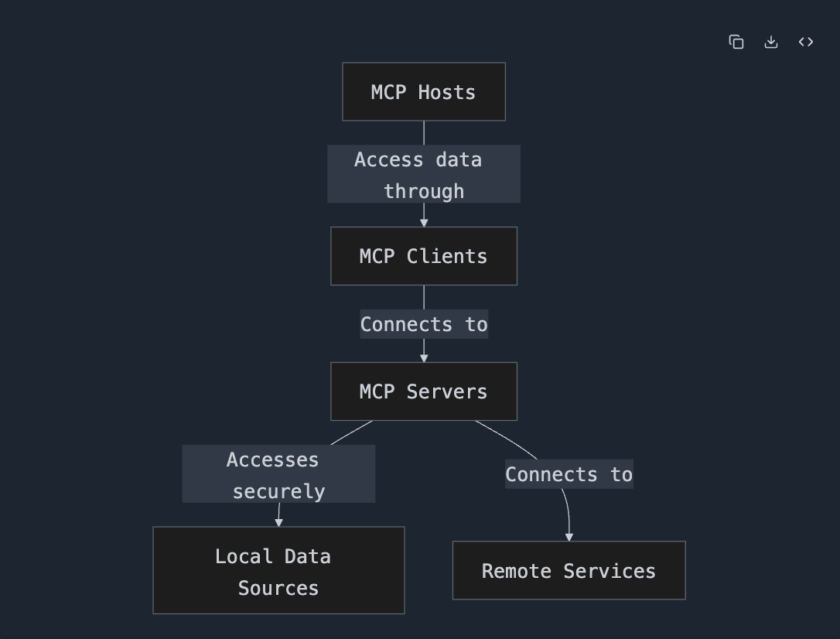Click the arrowhead entering Local Data Sources
The width and height of the screenshot is (840, 639).
click(278, 522)
